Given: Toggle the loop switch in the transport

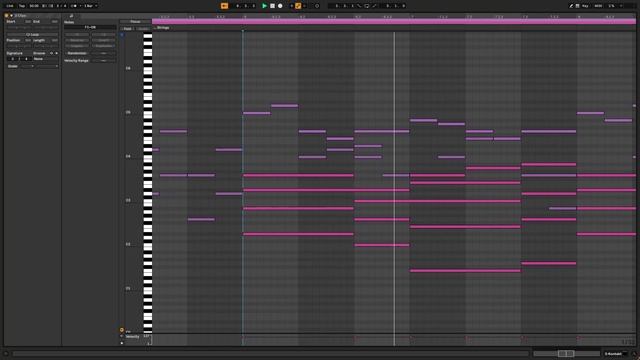Looking at the screenshot, I should (367, 6).
